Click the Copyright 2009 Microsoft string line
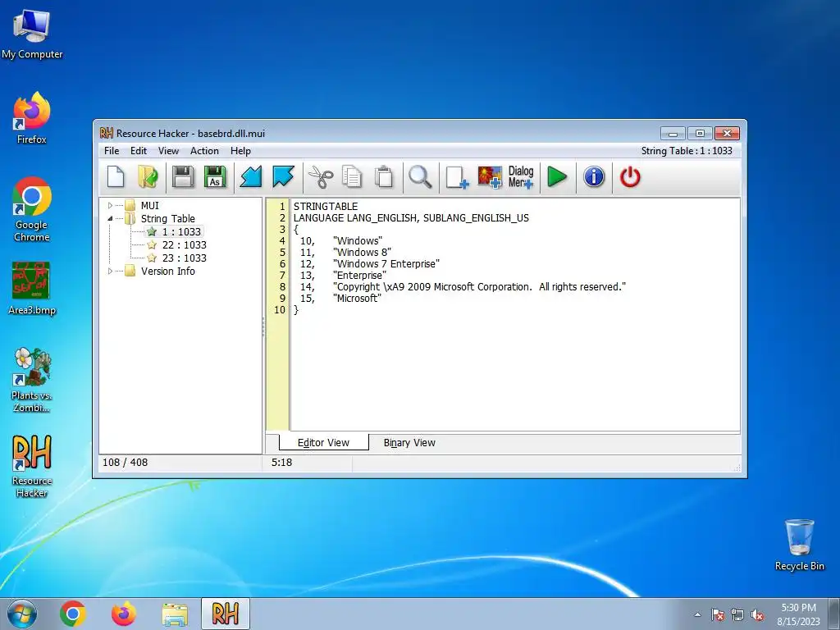Viewport: 840px width, 630px height. 479,286
